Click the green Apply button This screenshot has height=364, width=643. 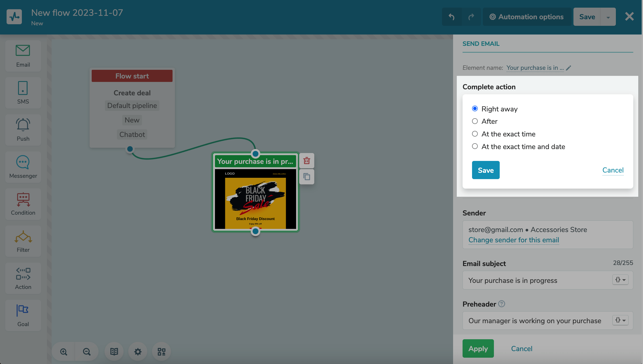click(478, 348)
